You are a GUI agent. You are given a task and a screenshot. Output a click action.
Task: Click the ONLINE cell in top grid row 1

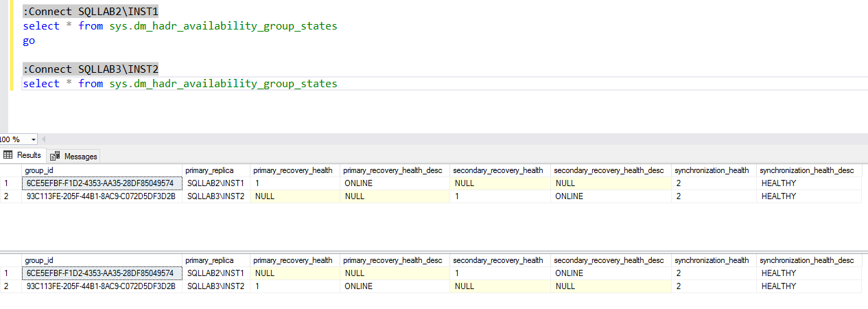(358, 183)
